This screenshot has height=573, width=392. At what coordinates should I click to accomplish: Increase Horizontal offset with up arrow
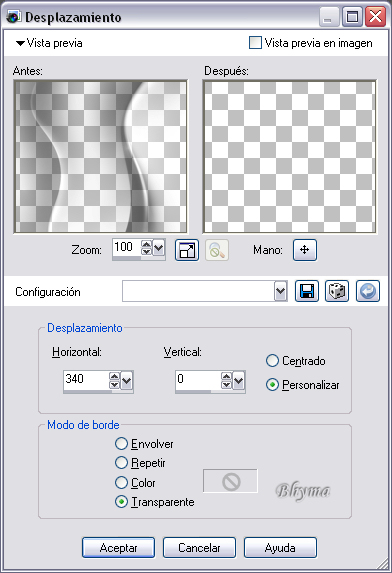coord(114,376)
